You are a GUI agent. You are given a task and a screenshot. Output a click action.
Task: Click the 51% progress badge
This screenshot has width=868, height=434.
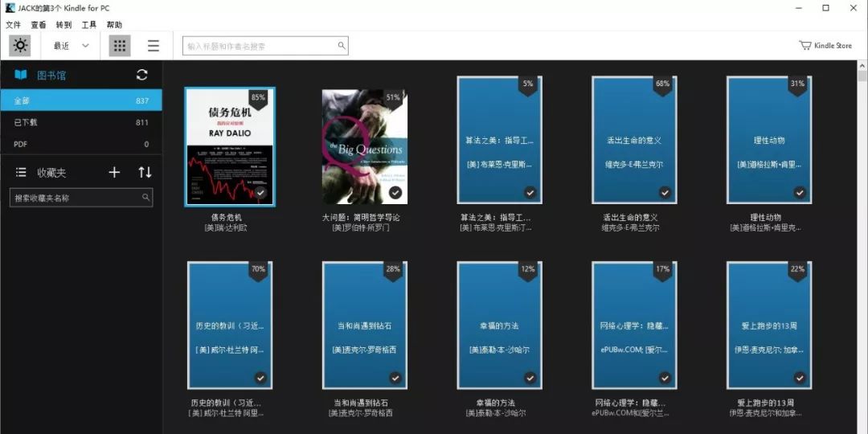(393, 99)
